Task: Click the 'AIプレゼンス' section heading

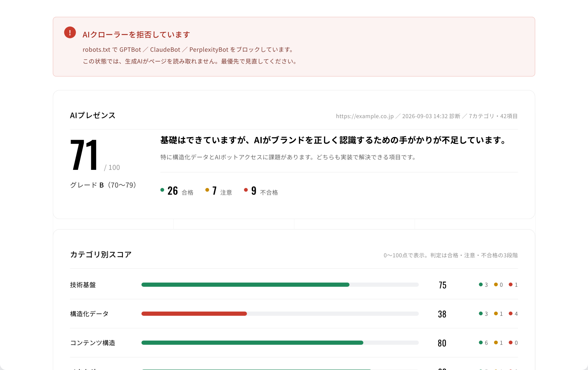Action: point(93,115)
